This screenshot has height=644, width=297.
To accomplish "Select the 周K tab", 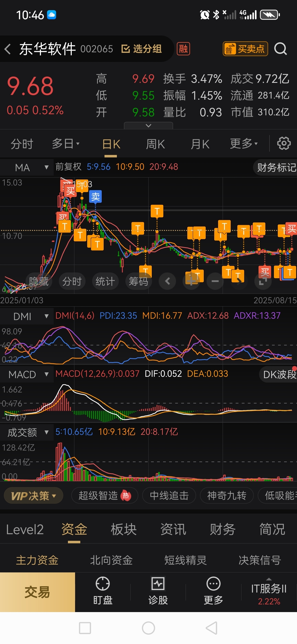I will coord(155,144).
